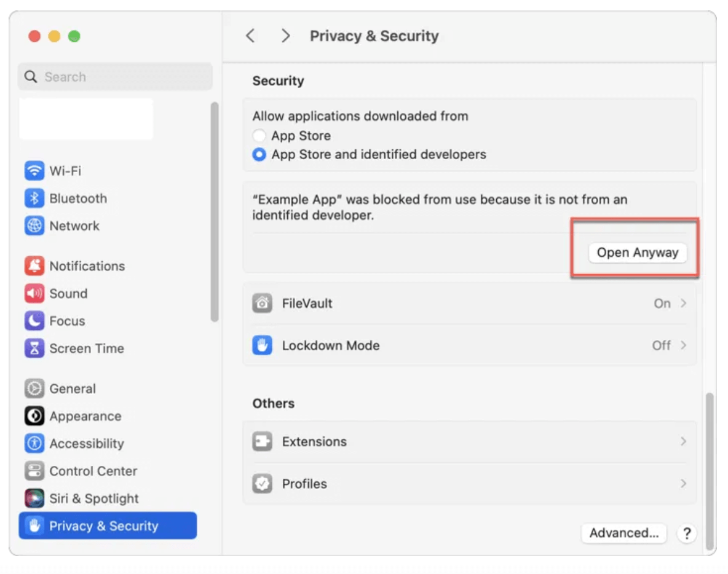The width and height of the screenshot is (728, 574).
Task: Select Screen Time hourglass icon
Action: coord(34,348)
